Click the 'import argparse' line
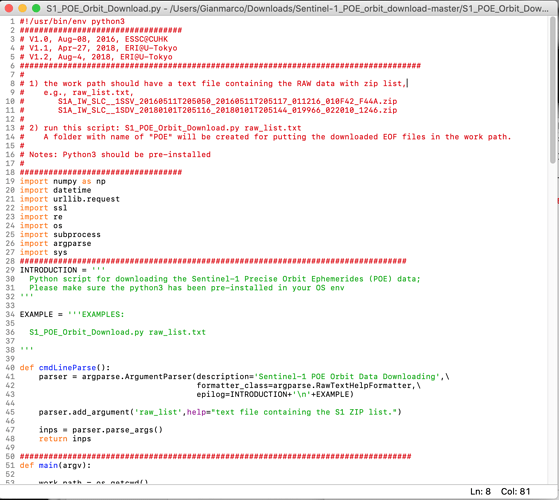The image size is (559, 500). (x=55, y=243)
